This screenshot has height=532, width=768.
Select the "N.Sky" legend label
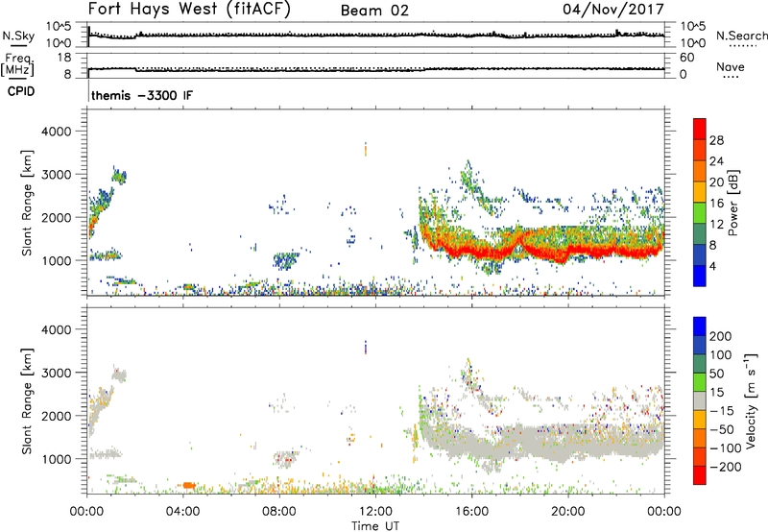pyautogui.click(x=18, y=36)
